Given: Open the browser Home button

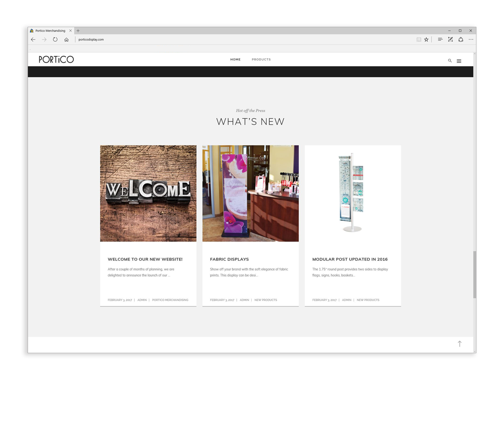Looking at the screenshot, I should (66, 39).
